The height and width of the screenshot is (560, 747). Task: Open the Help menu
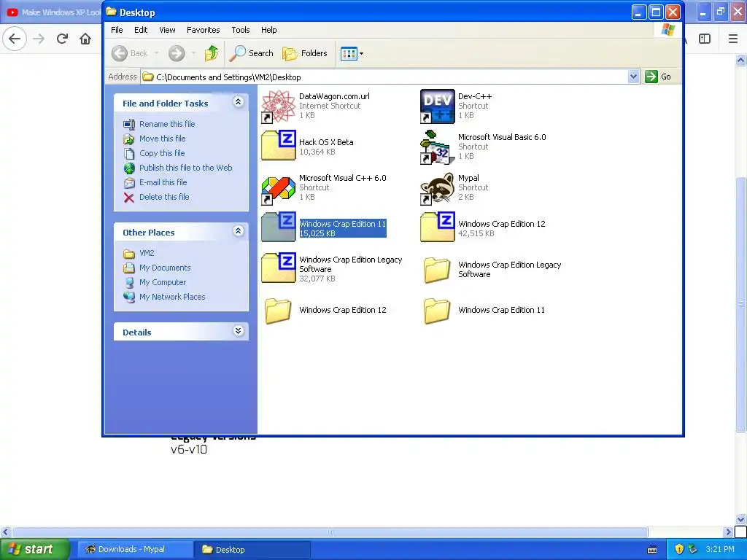coord(268,30)
